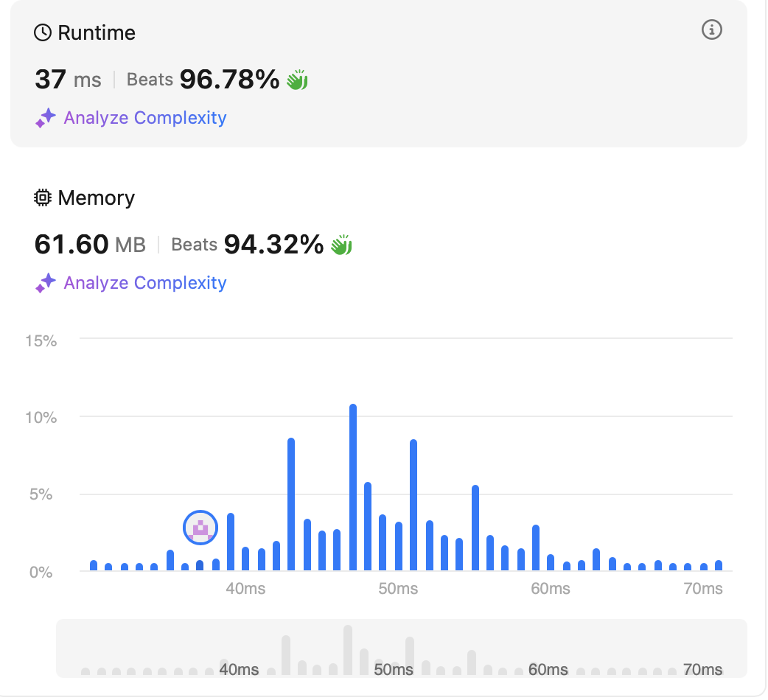This screenshot has width=768, height=700.
Task: Click the clapping hands icon after 94.32%
Action: [341, 245]
